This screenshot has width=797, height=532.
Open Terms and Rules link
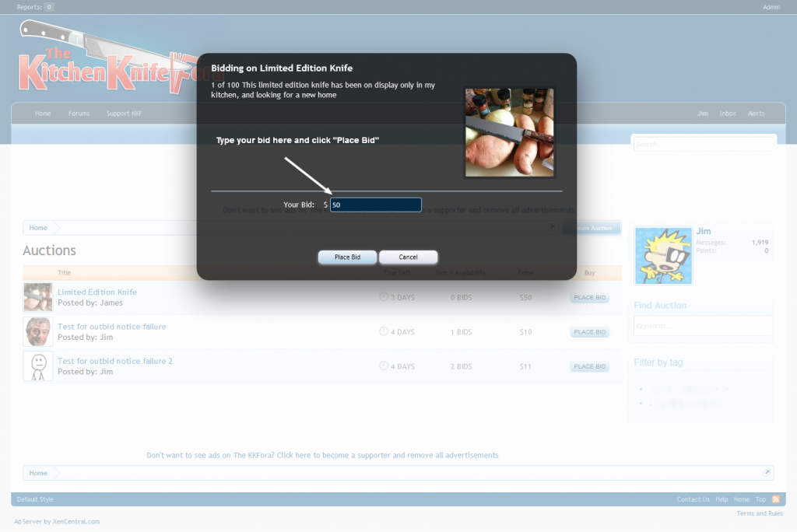pyautogui.click(x=760, y=513)
